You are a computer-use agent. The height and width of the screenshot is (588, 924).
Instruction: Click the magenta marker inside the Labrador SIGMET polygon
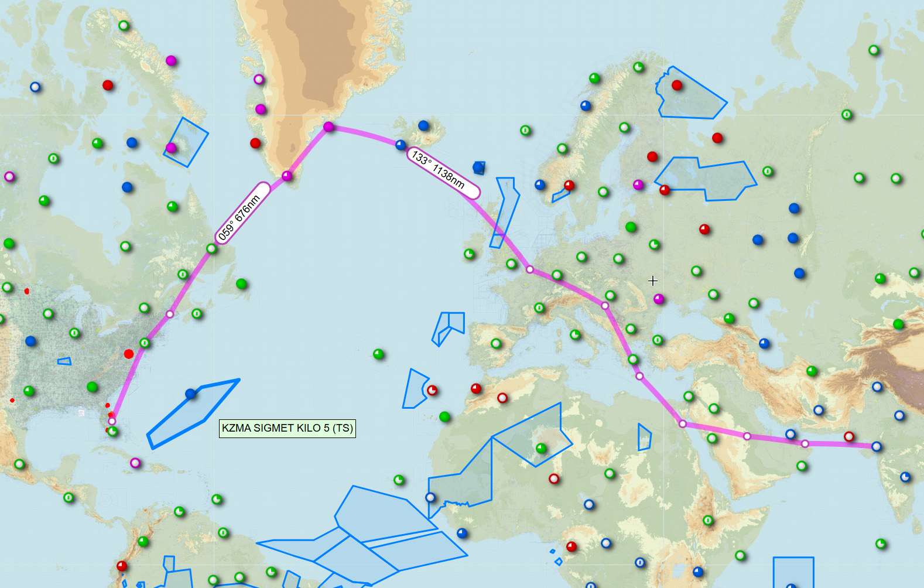(171, 148)
